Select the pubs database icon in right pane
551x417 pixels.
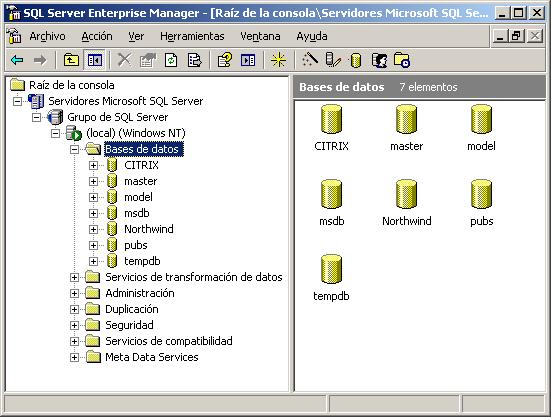tap(481, 194)
